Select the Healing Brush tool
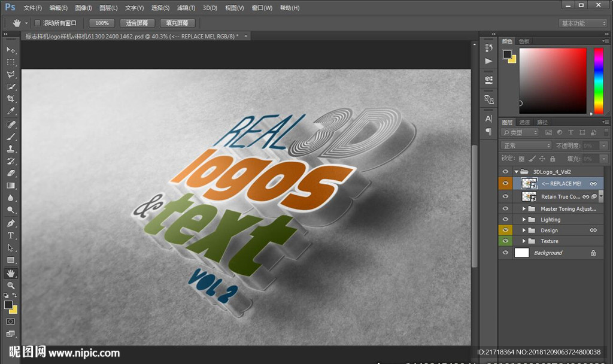 [x=11, y=125]
